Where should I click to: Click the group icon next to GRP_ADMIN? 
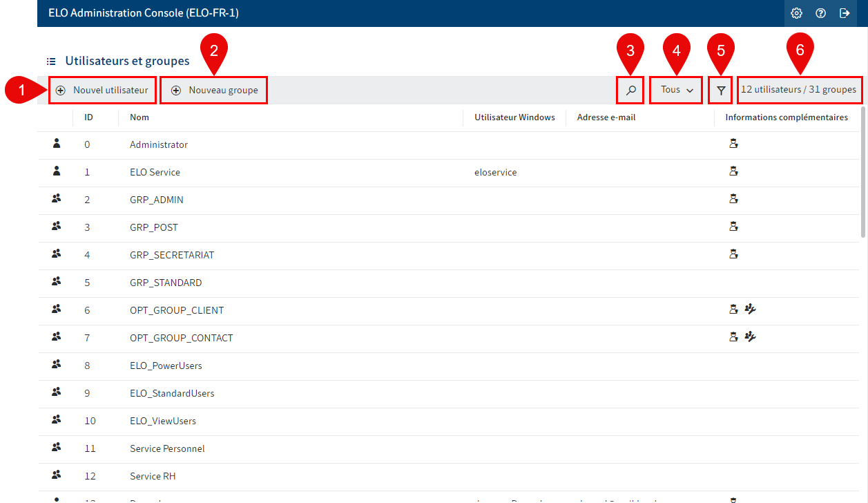click(56, 198)
